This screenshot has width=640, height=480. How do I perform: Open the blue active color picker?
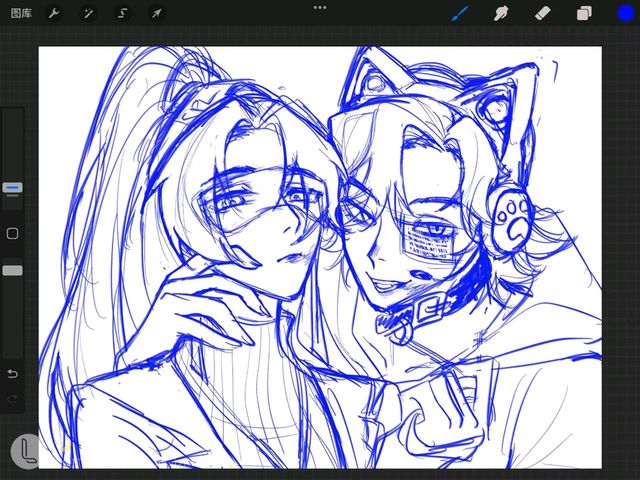click(624, 14)
